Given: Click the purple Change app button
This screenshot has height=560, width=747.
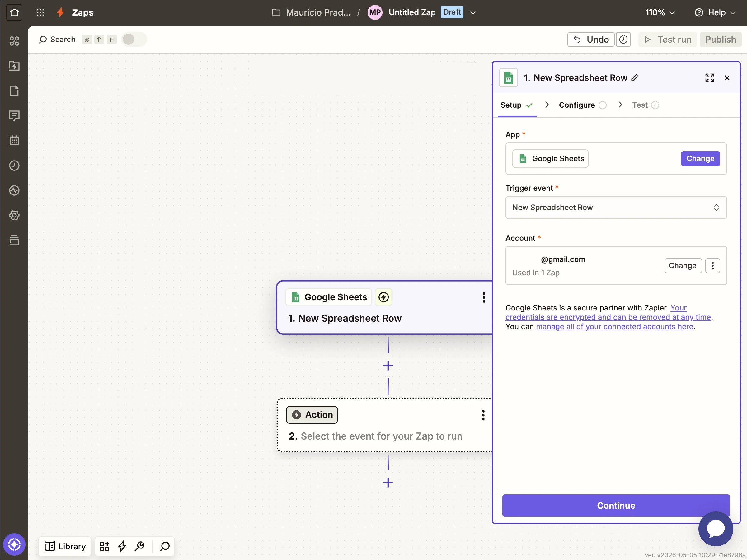Looking at the screenshot, I should point(700,159).
